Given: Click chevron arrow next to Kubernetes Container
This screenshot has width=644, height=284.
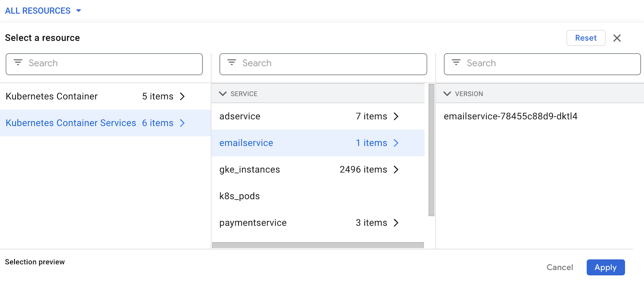Looking at the screenshot, I should coord(182,97).
